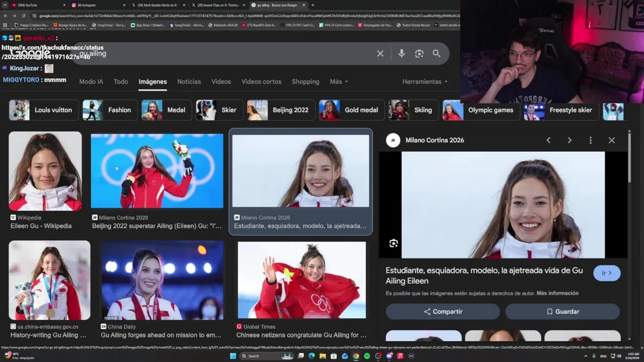Show next image in preview panel
644x362 pixels.
(570, 140)
